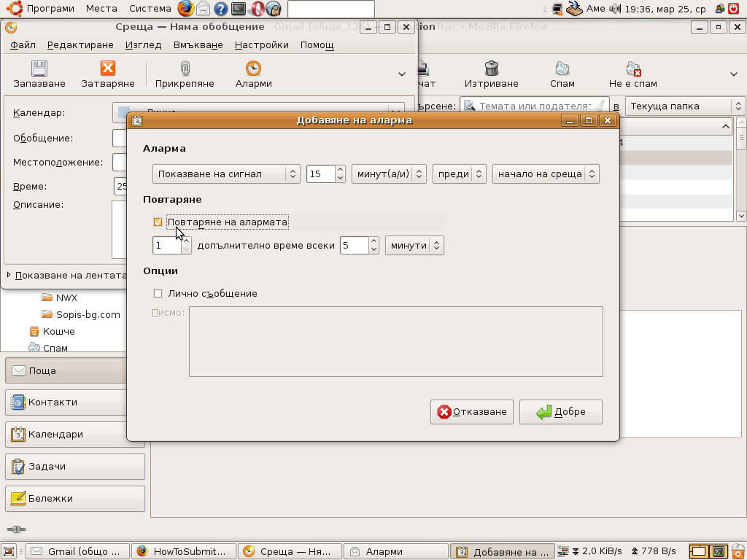Click the Запазване save icon

tap(39, 69)
